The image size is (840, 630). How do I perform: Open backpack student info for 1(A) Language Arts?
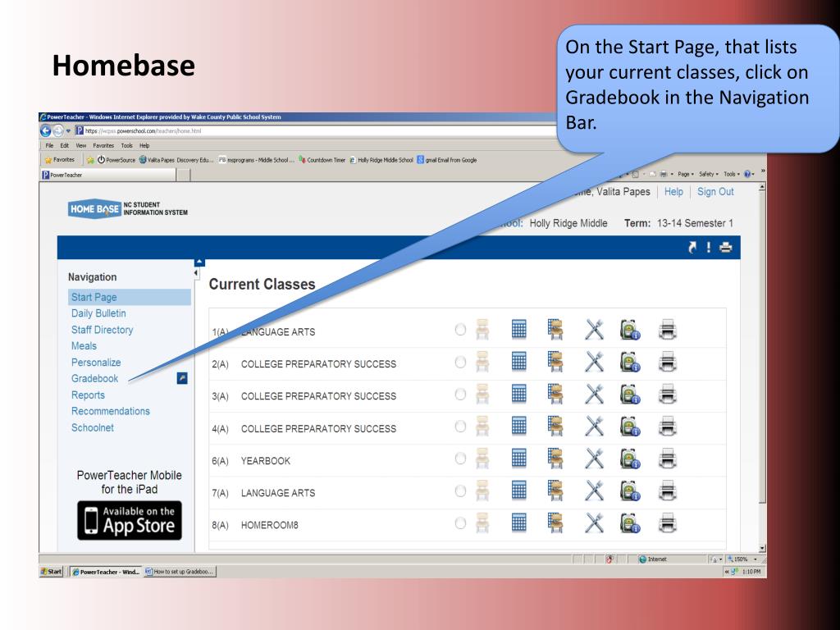[630, 330]
